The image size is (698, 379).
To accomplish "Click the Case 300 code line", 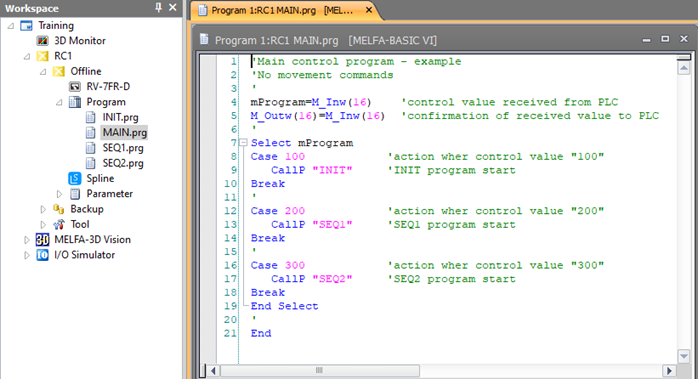I will [x=278, y=265].
